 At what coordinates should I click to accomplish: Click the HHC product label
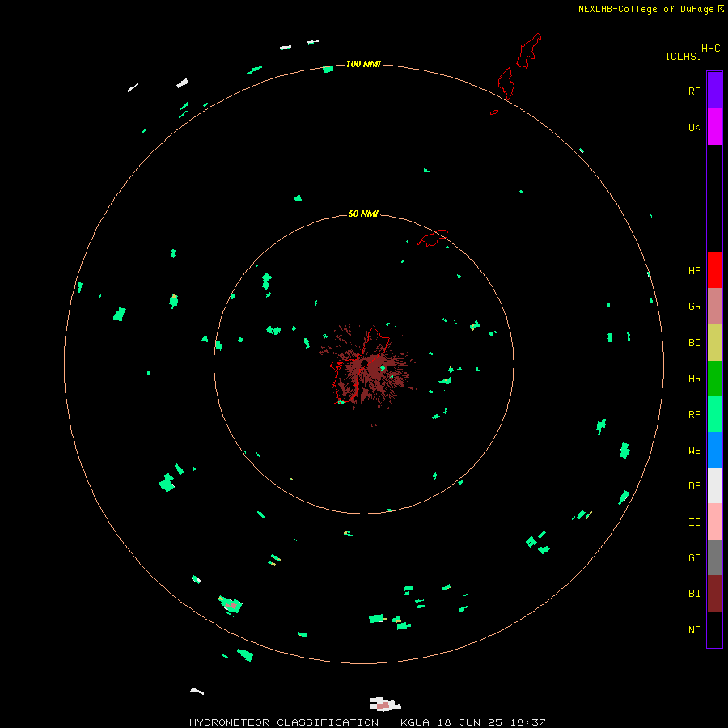click(710, 49)
